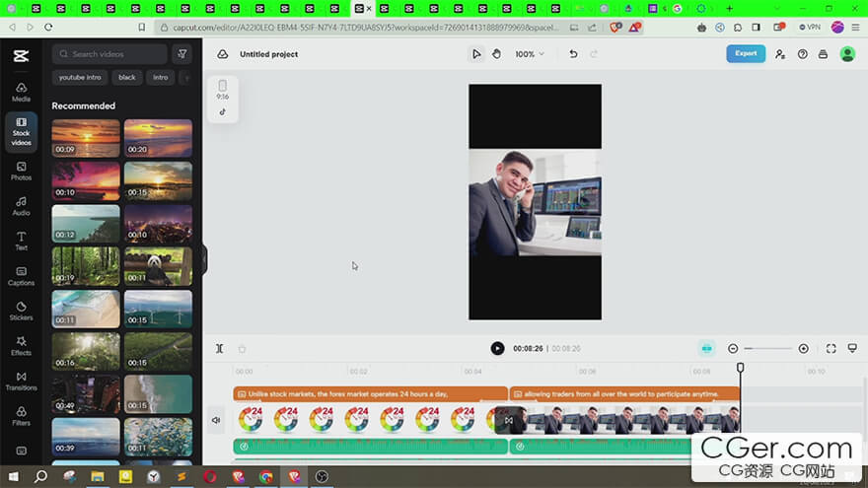Mute the video track

pos(216,420)
